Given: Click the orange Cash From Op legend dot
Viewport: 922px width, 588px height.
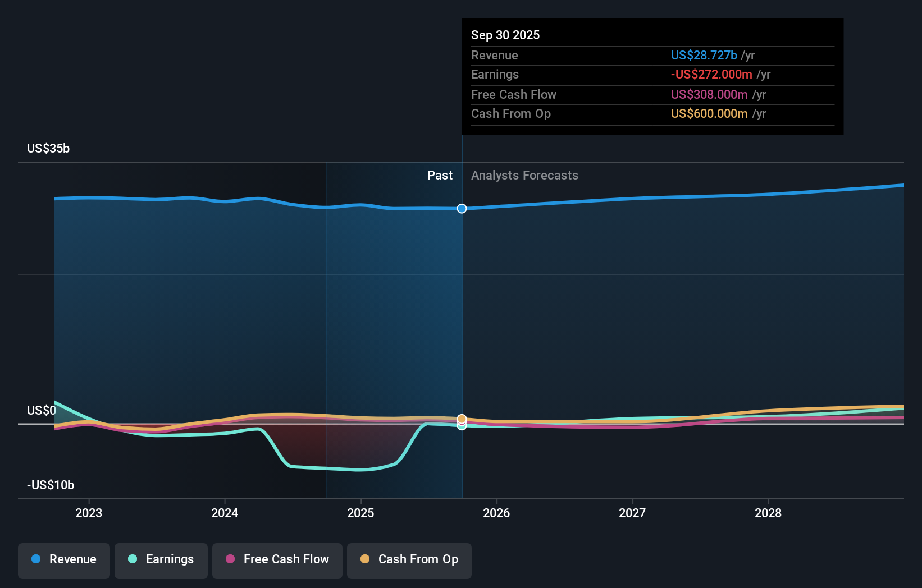Looking at the screenshot, I should pyautogui.click(x=366, y=559).
